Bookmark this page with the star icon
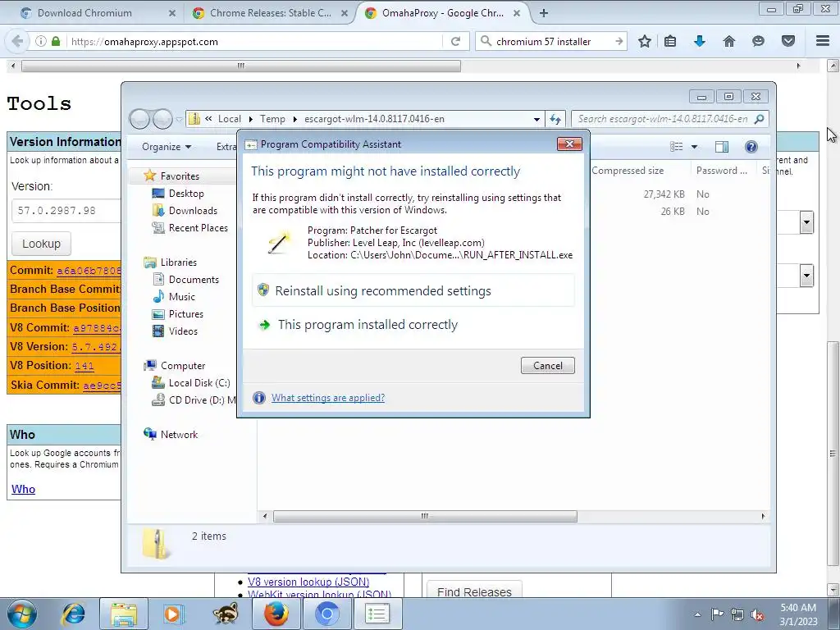Screen dimensions: 840x630 tap(645, 41)
